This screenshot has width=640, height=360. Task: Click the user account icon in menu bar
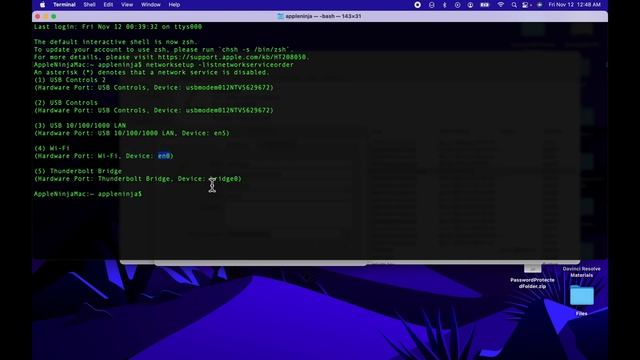click(x=471, y=5)
